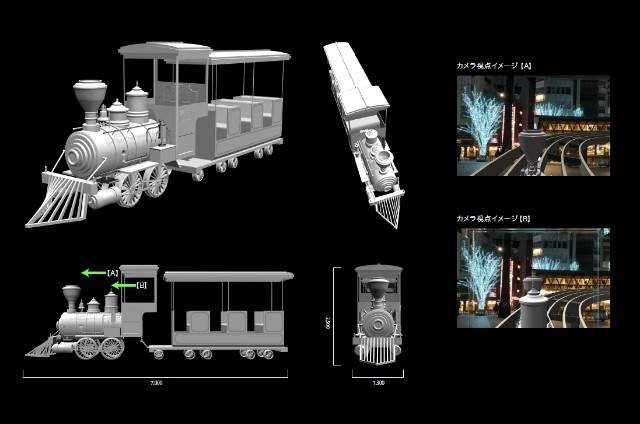Click the '7,000' length dimension value
Image resolution: width=640 pixels, height=424 pixels.
coord(156,383)
